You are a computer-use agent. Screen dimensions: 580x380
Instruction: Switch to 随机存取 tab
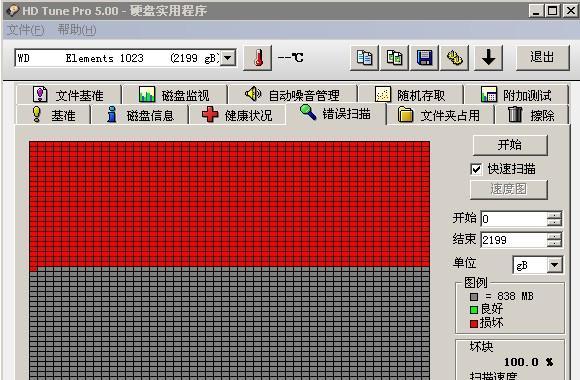tap(411, 95)
